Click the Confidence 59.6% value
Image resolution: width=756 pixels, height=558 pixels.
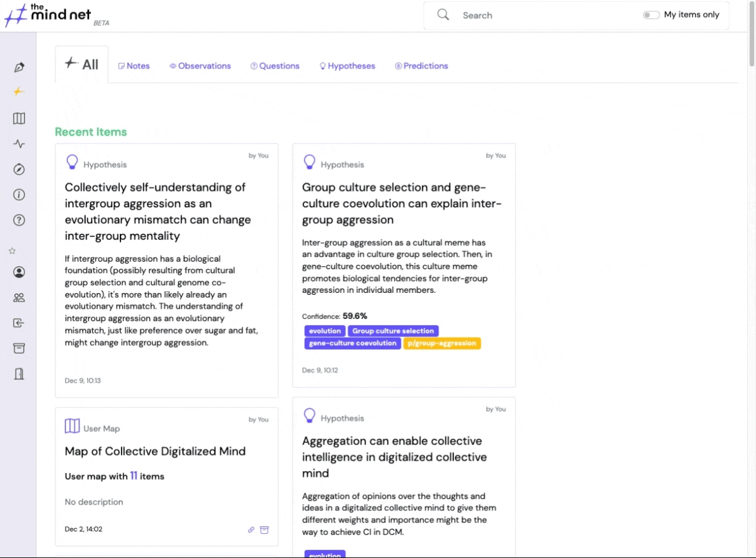(355, 316)
